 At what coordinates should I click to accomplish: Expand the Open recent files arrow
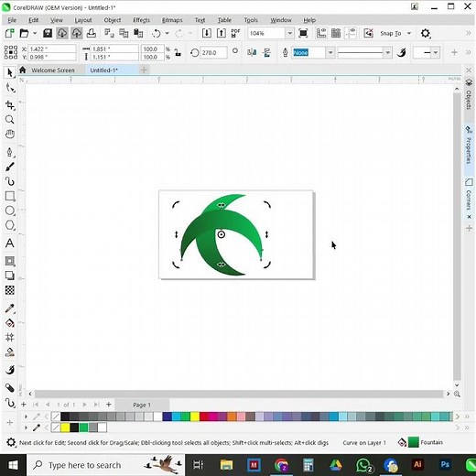35,33
